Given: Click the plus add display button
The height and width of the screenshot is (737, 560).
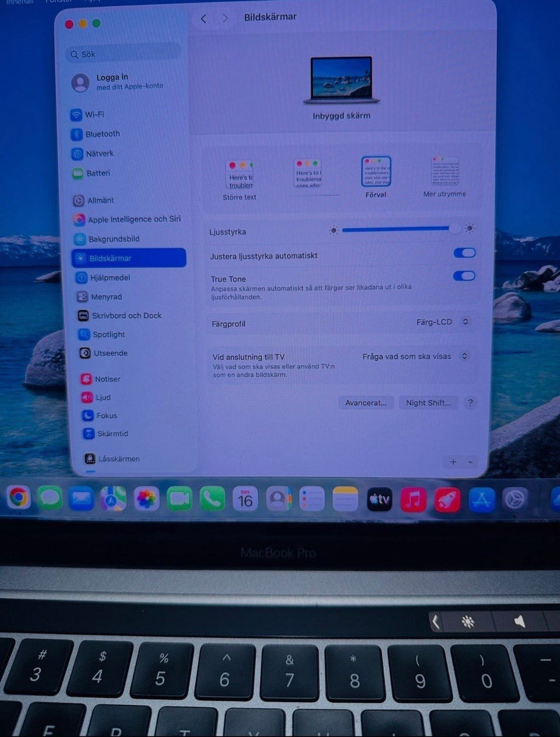Looking at the screenshot, I should [x=453, y=462].
